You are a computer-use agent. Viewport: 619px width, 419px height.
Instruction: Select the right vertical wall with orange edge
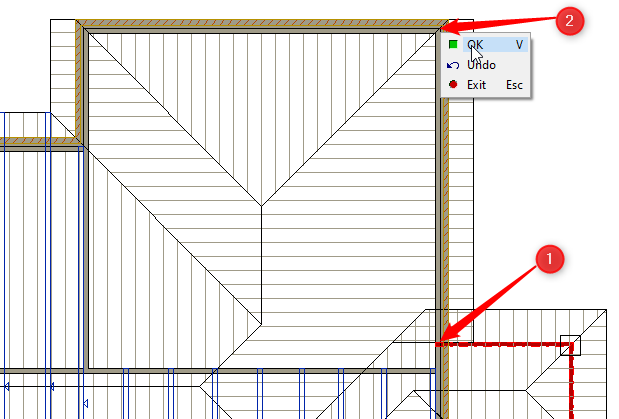click(441, 200)
